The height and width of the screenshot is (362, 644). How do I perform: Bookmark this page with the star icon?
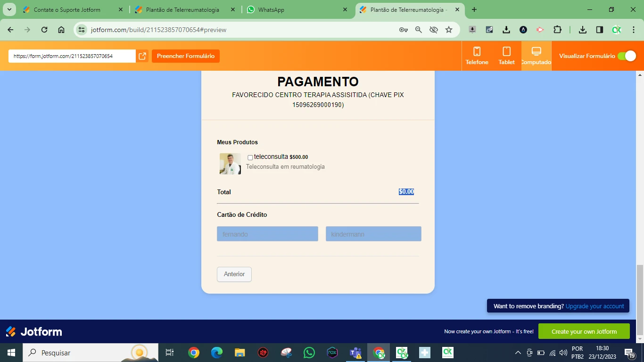tap(448, 29)
